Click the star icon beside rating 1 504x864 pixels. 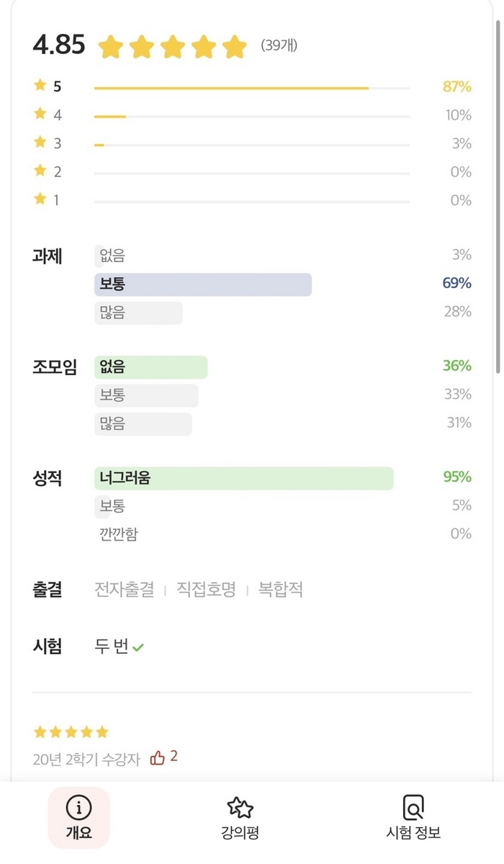tap(40, 199)
